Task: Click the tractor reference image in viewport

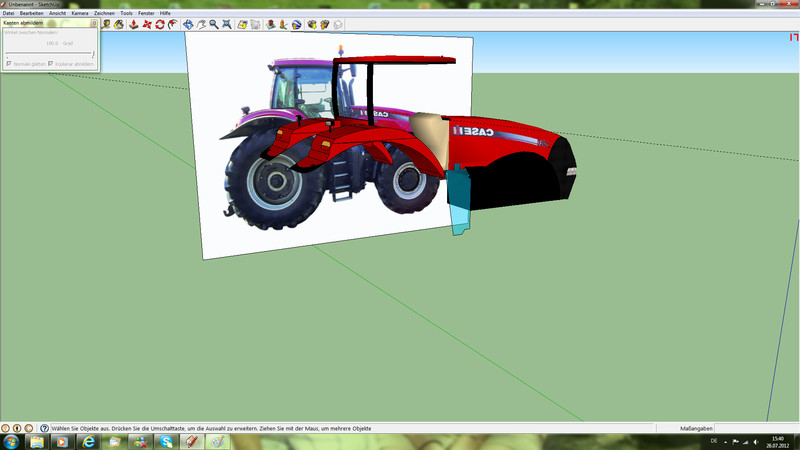Action: [327, 148]
